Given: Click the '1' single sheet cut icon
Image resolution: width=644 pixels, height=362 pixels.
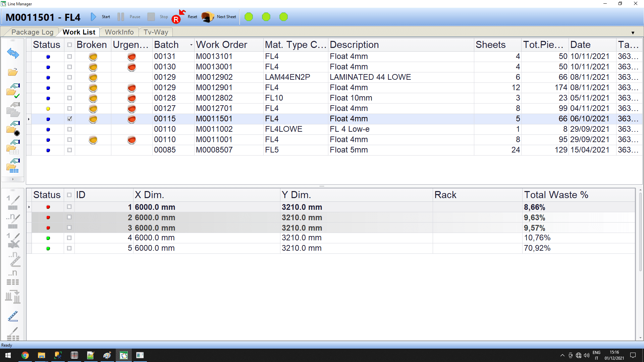Looking at the screenshot, I should [x=13, y=203].
